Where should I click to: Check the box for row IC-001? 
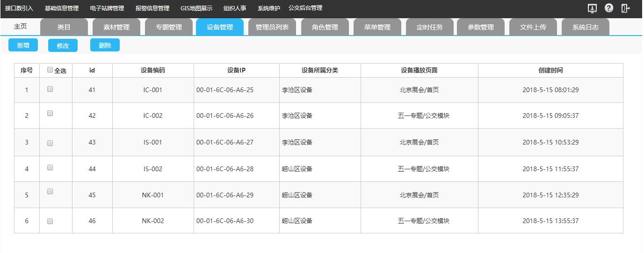(x=51, y=89)
